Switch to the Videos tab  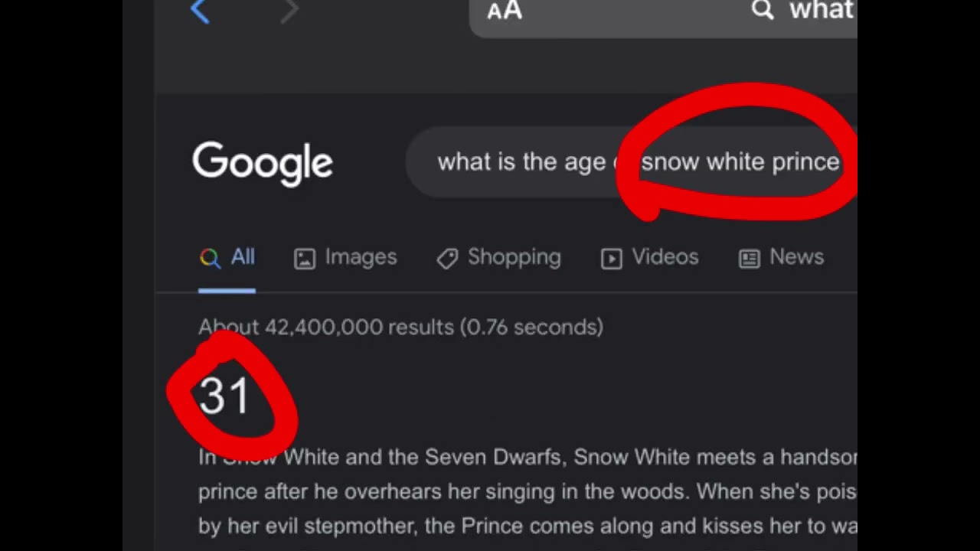pyautogui.click(x=665, y=257)
